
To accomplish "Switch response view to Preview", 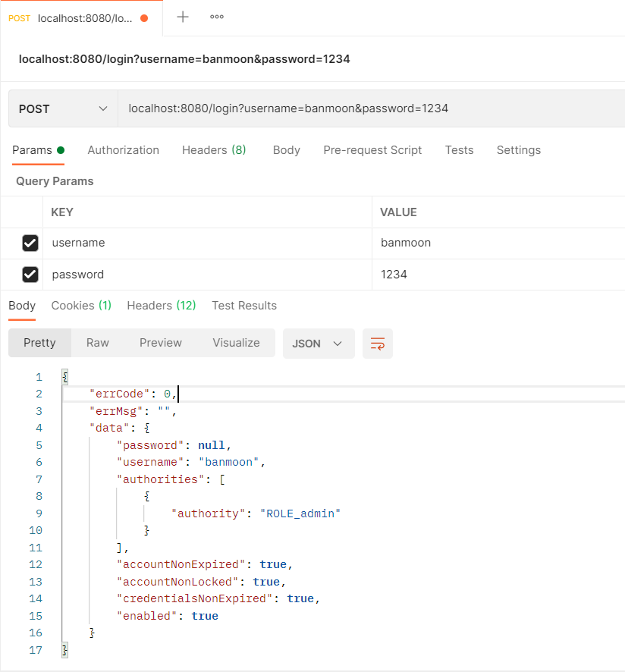I will 161,343.
